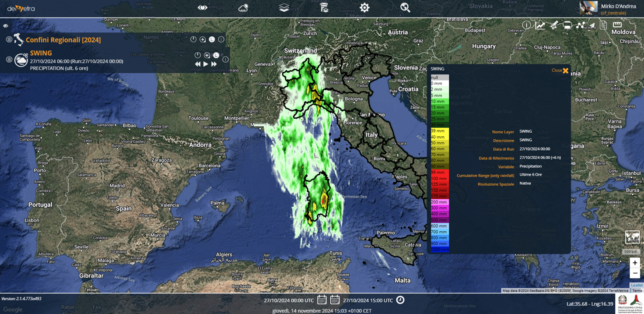Click the trash icon beside SWING layer

pyautogui.click(x=9, y=59)
